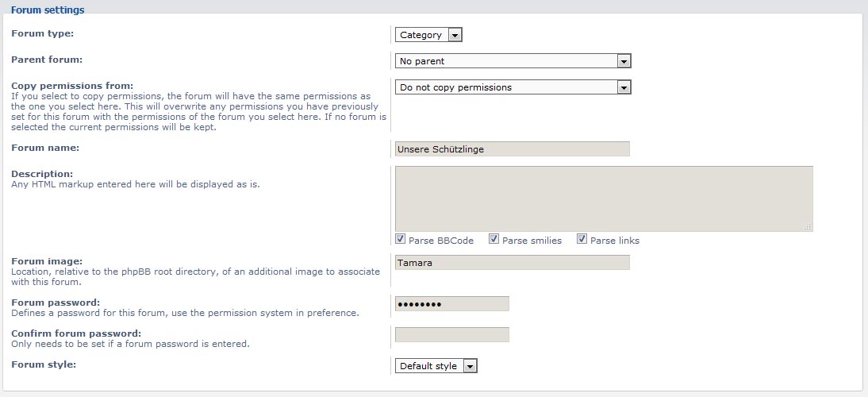Click the empty Confirm forum password field
The width and height of the screenshot is (868, 397).
(x=451, y=334)
